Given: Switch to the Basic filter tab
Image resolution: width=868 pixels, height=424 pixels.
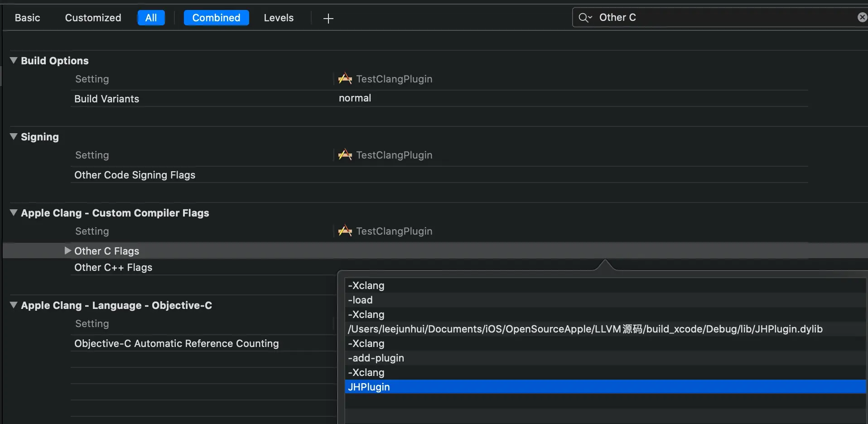Looking at the screenshot, I should [28, 18].
